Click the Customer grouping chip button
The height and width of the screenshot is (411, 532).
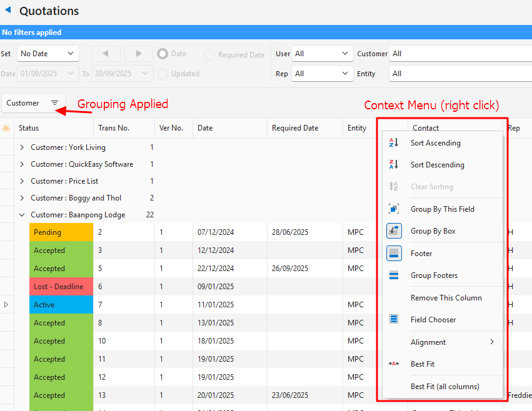click(33, 103)
